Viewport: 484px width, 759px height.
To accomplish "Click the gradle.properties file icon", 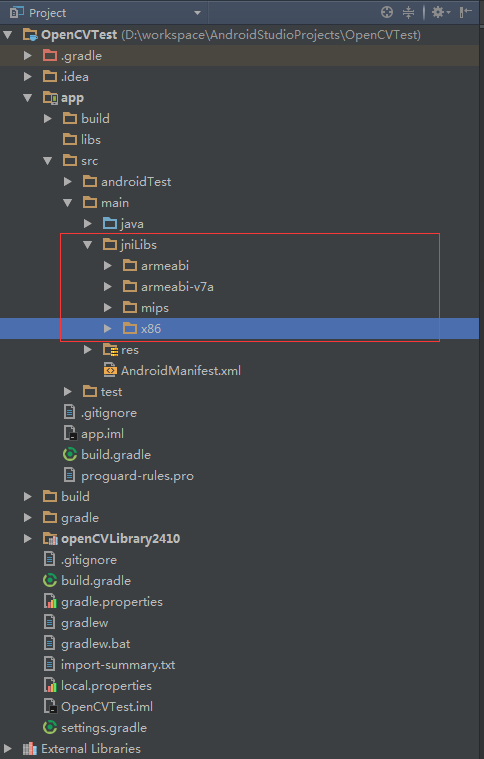I will pyautogui.click(x=50, y=602).
